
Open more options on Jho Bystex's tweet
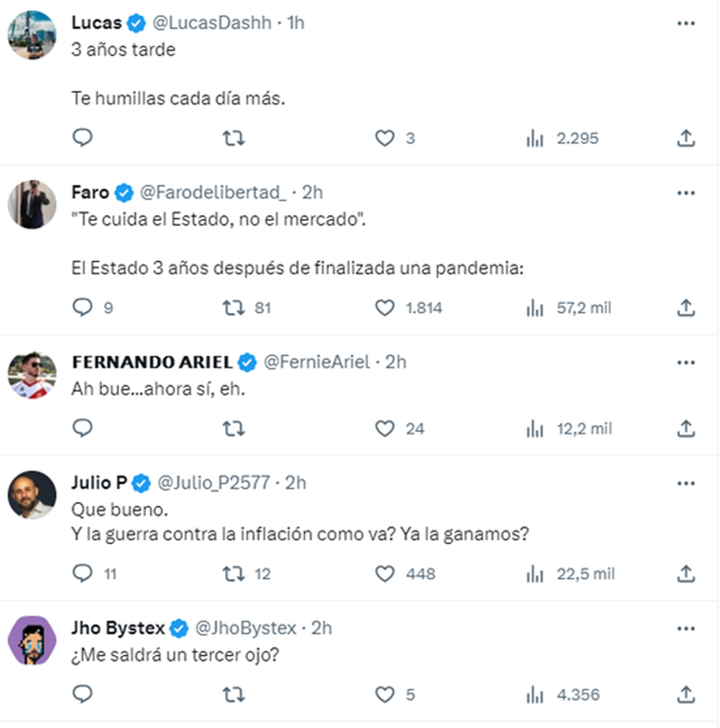(x=685, y=628)
